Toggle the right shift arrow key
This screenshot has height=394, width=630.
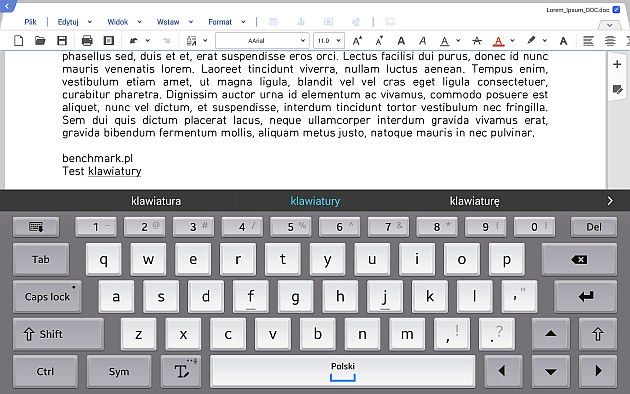pos(598,334)
